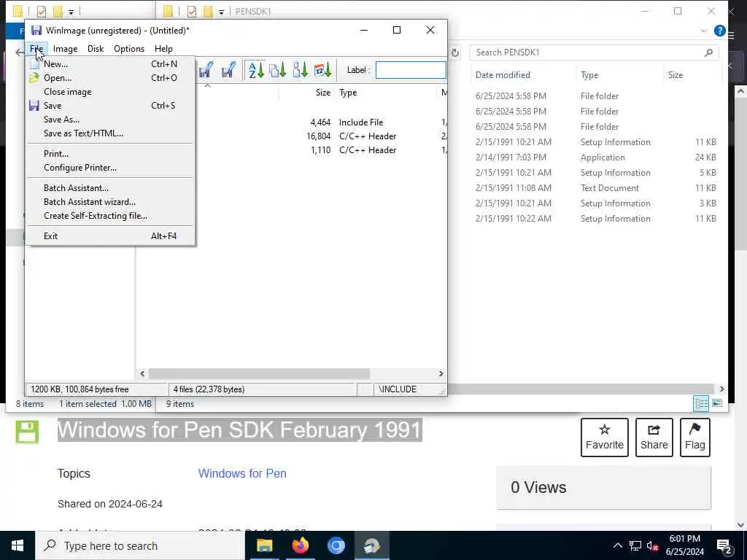Viewport: 747px width, 560px height.
Task: Select Save as Text/HTML... entry
Action: (111, 133)
